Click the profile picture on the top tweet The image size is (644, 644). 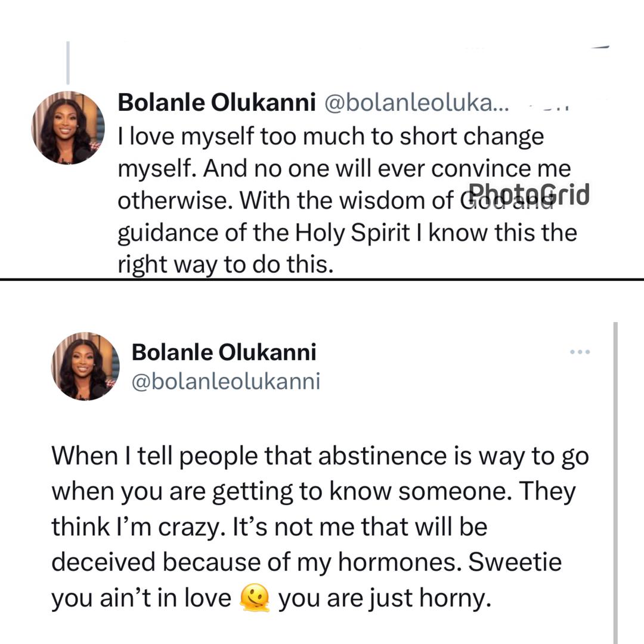[x=68, y=128]
